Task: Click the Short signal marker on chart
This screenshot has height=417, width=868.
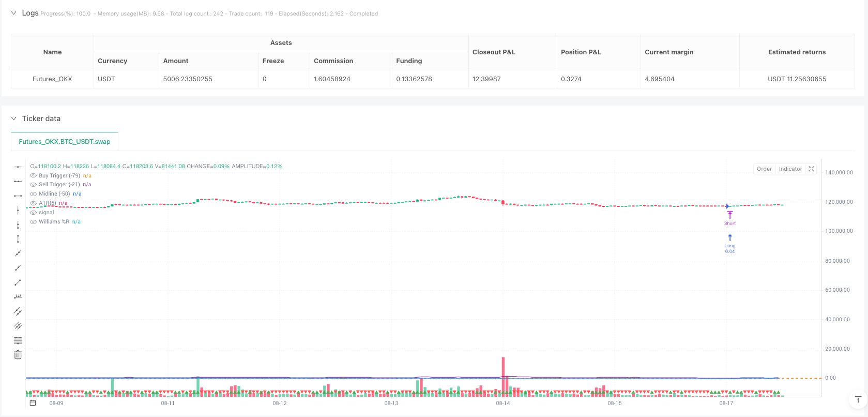Action: [730, 218]
